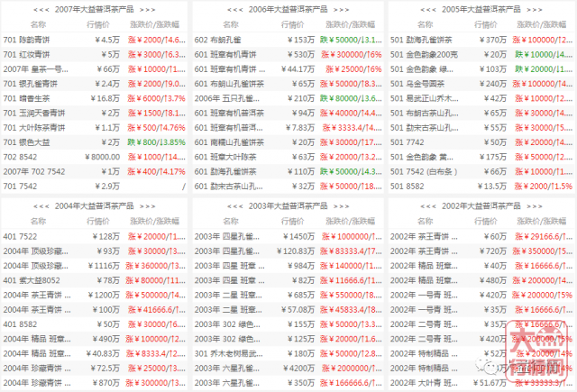Select the row '301 乔木老树易武...'
This screenshot has width=577, height=392.
tap(288, 354)
